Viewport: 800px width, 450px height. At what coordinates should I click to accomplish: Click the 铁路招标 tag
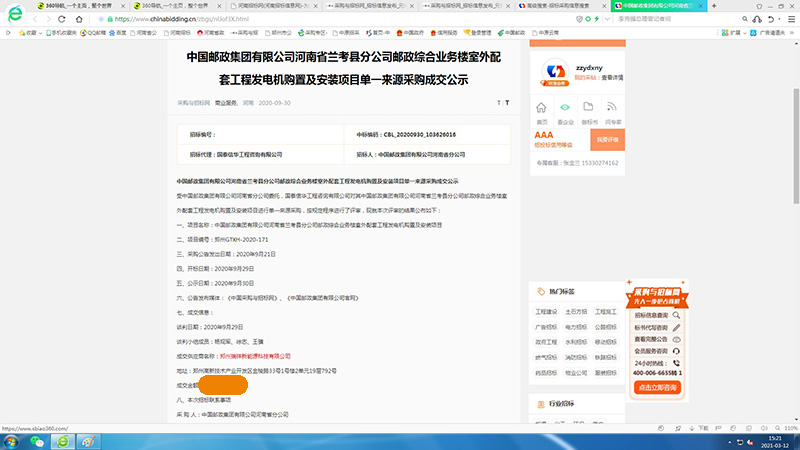(x=606, y=358)
